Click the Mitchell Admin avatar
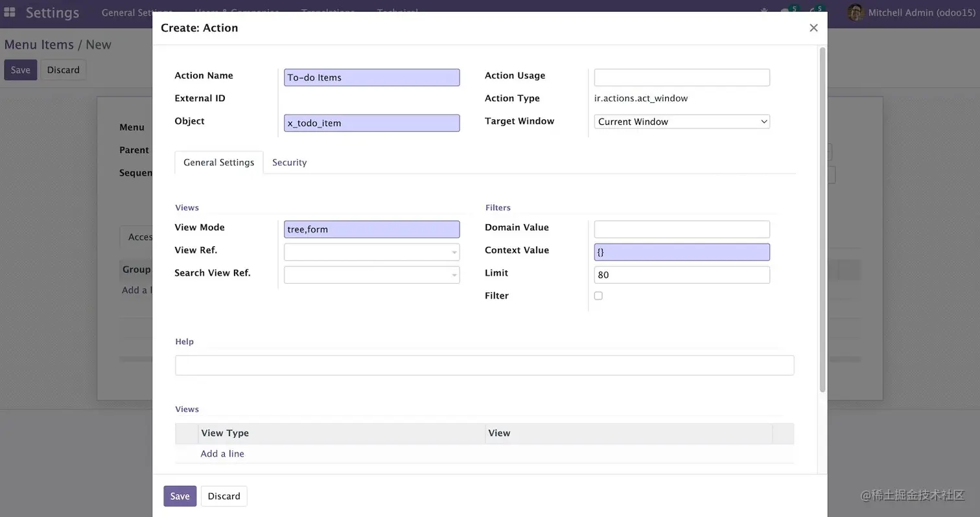 click(856, 12)
